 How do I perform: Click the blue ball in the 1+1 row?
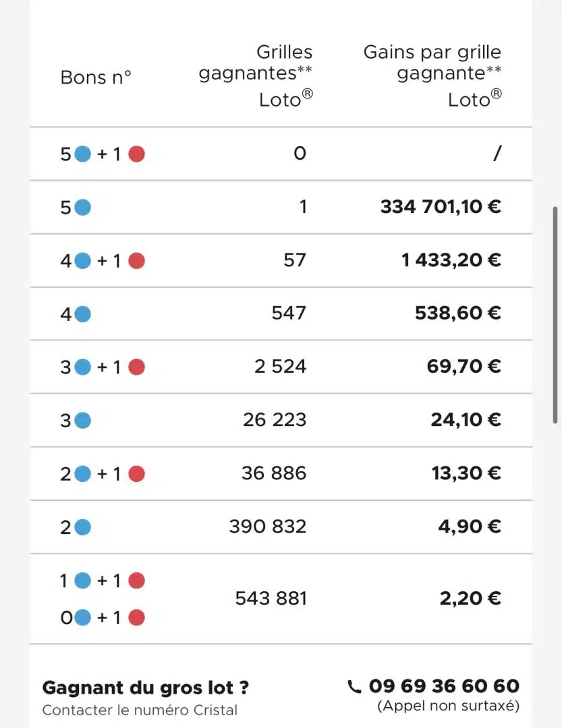[x=83, y=580]
